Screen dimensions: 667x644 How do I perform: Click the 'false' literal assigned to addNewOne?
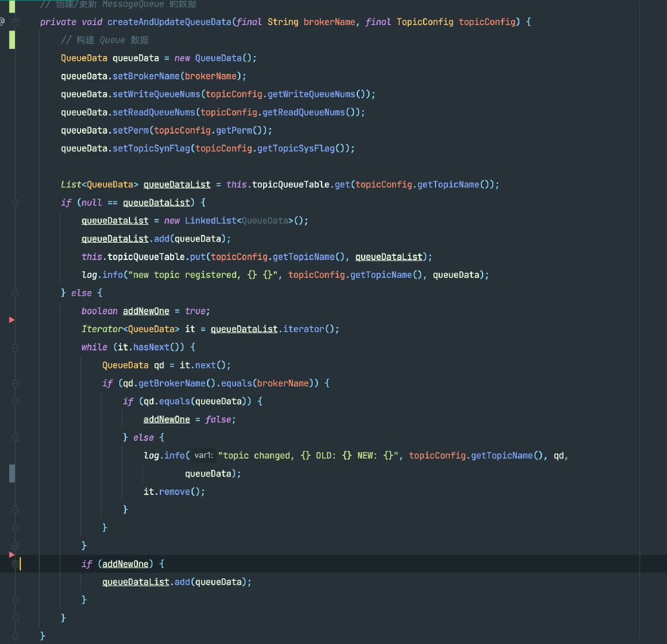point(218,420)
